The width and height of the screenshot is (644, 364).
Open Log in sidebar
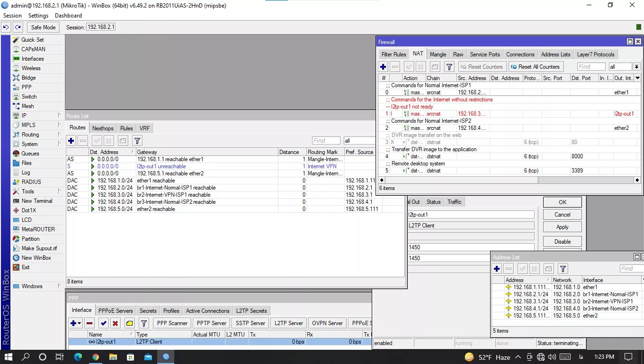click(x=26, y=173)
